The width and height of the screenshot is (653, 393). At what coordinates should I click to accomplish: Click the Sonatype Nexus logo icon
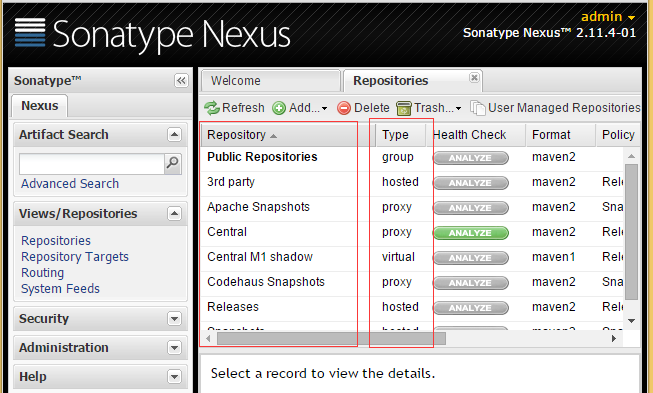click(x=30, y=32)
